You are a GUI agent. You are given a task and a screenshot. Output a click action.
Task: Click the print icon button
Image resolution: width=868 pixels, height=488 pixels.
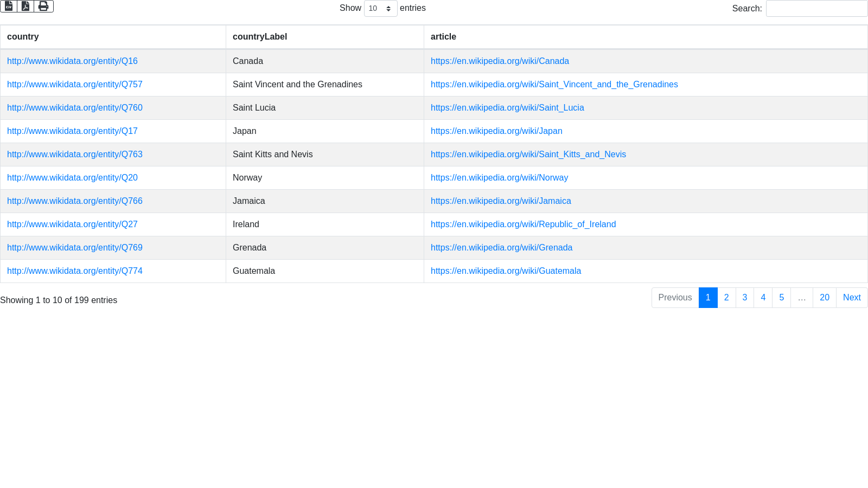43,6
